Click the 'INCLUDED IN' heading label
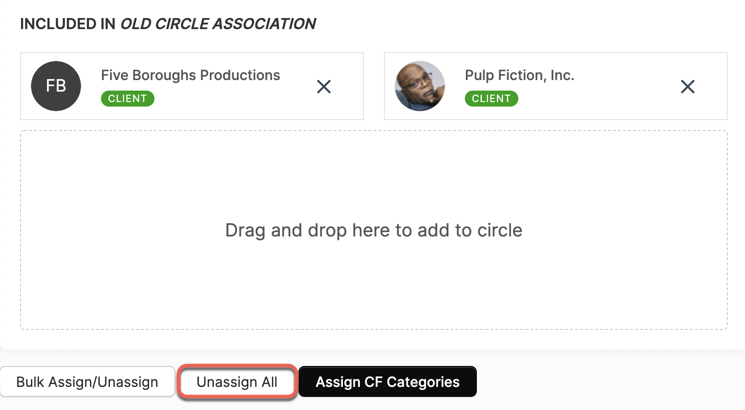This screenshot has height=410, width=745. click(x=67, y=24)
